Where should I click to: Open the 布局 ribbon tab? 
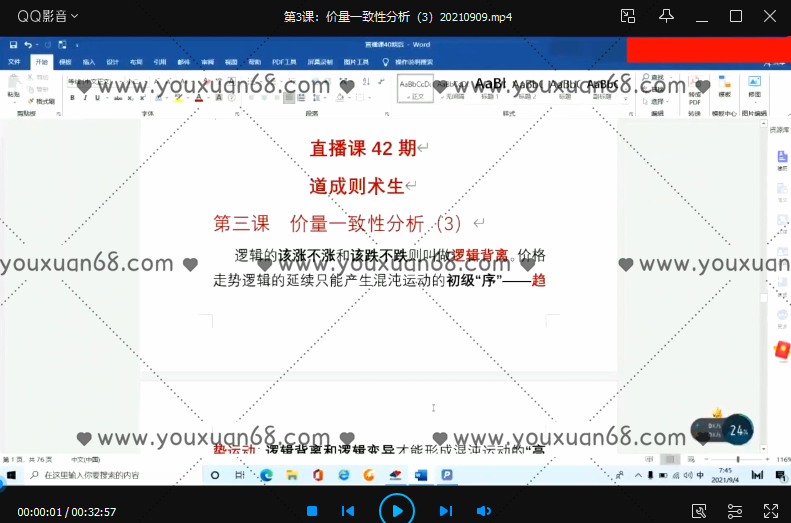tap(136, 62)
